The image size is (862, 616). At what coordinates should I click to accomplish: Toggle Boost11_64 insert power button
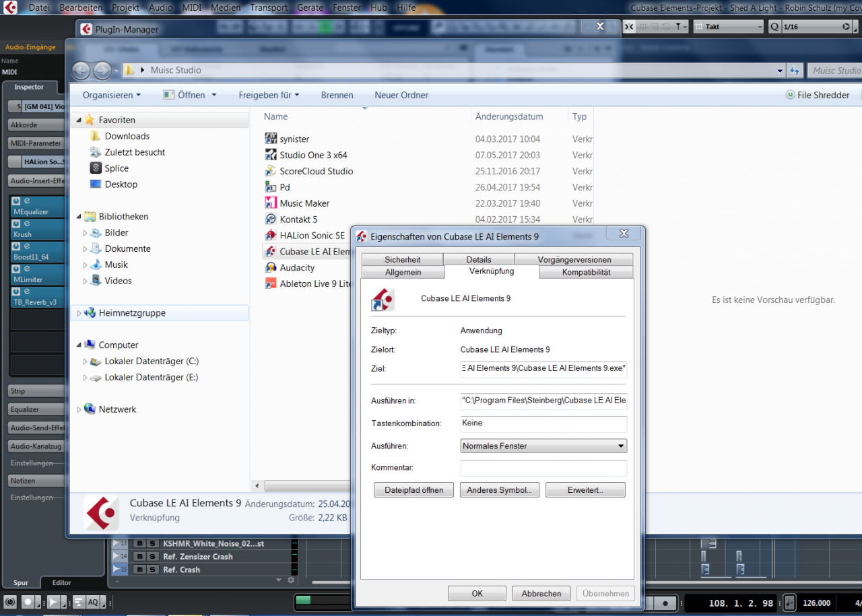pos(16,246)
